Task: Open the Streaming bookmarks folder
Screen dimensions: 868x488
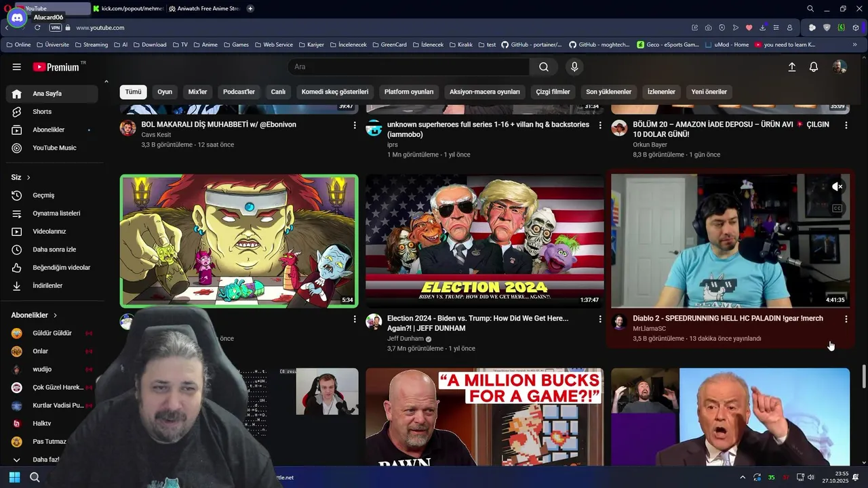Action: pyautogui.click(x=91, y=45)
